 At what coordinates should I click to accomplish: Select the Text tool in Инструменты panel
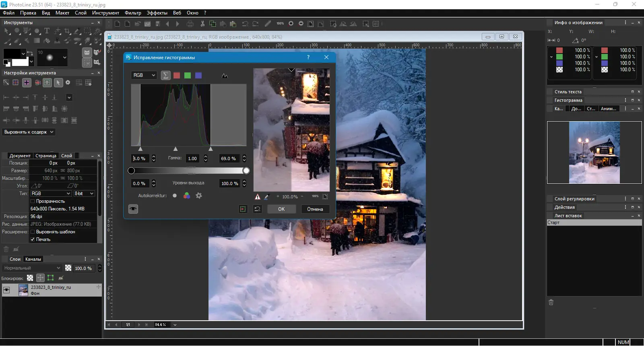coord(47,31)
